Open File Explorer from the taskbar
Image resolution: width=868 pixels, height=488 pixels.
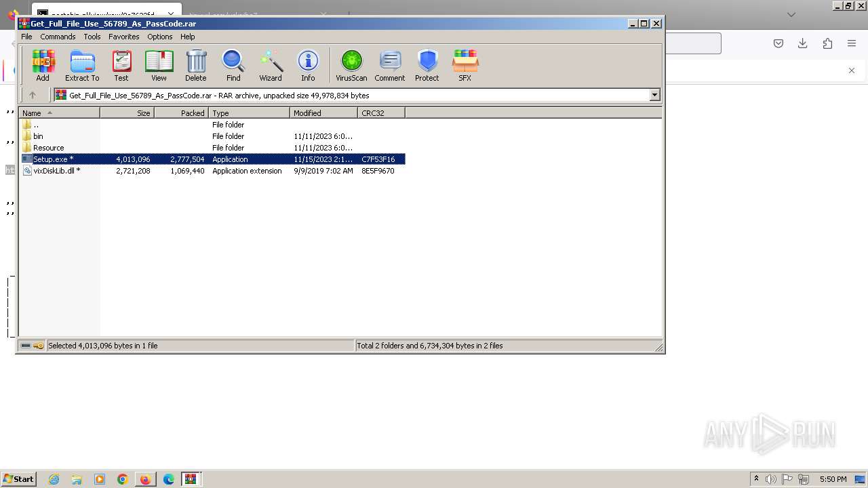[77, 479]
